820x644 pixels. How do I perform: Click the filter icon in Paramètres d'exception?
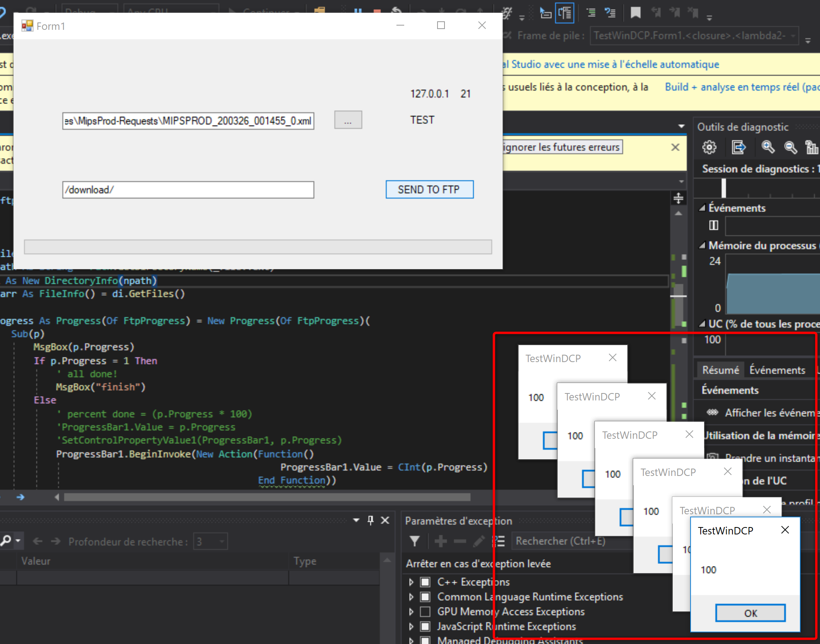coord(415,541)
